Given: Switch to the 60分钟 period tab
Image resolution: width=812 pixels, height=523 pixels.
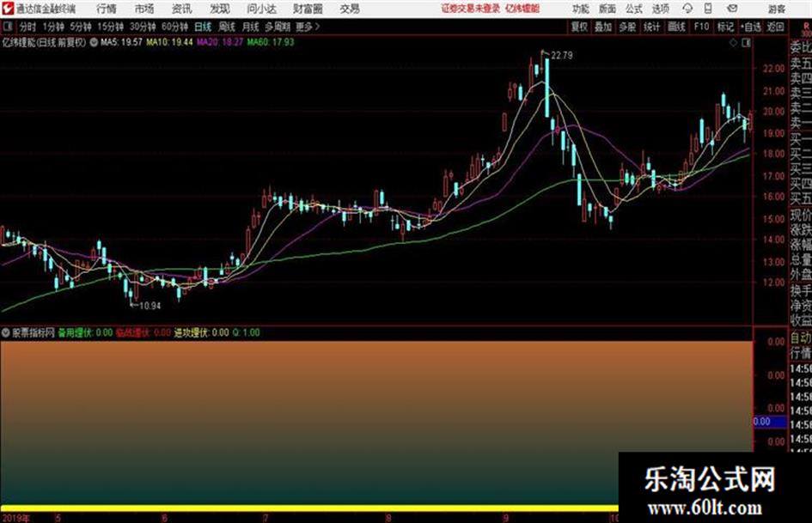Looking at the screenshot, I should coord(174,27).
